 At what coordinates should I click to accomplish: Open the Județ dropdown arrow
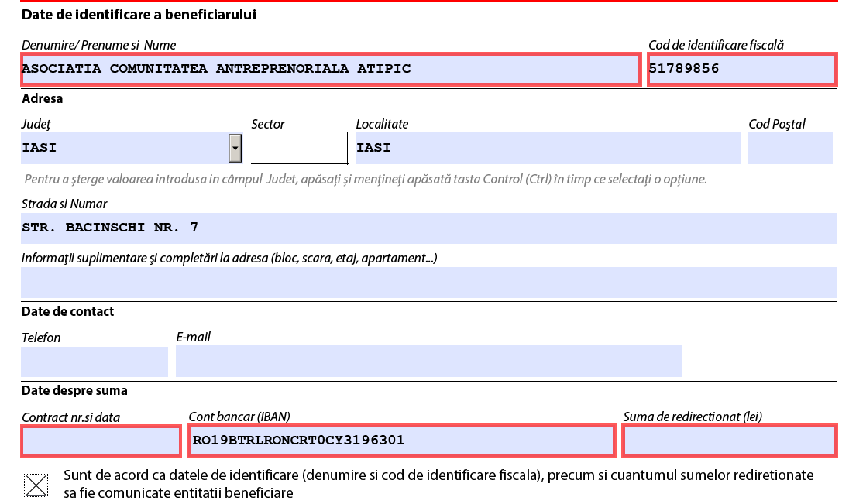click(x=235, y=148)
